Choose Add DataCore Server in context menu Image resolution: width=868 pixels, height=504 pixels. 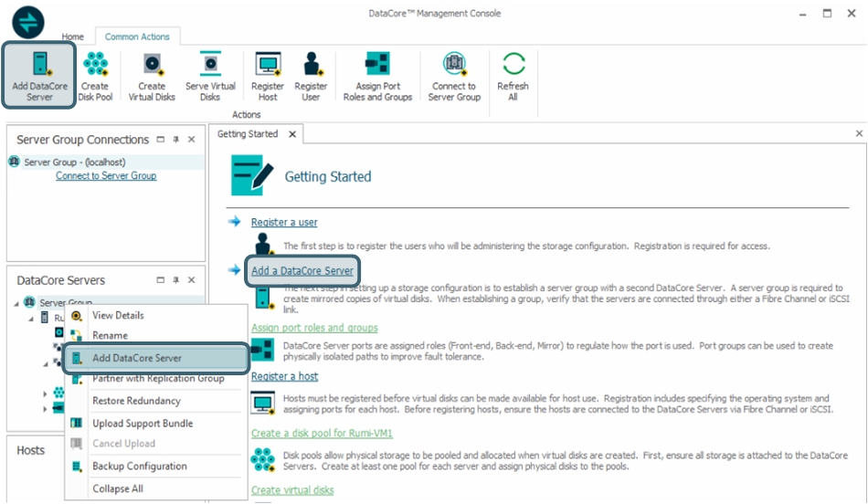(x=137, y=358)
